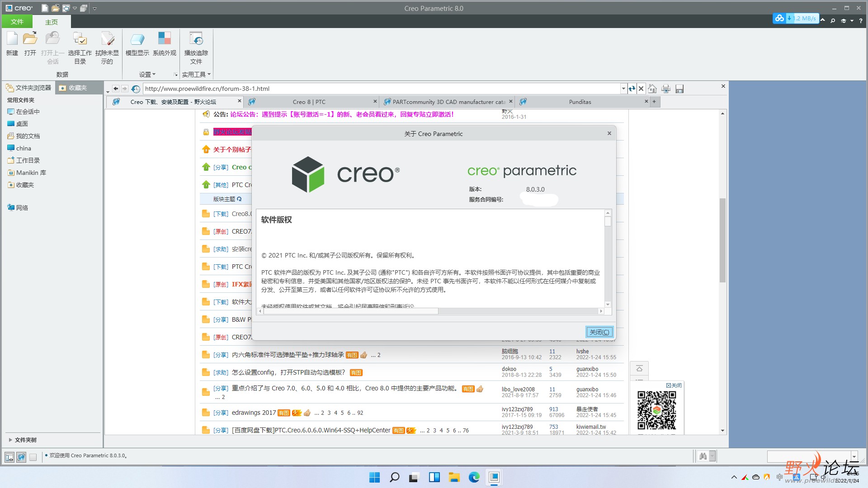868x488 pixels.
Task: Click the web page vertical scrollbar thumb
Action: 722,240
